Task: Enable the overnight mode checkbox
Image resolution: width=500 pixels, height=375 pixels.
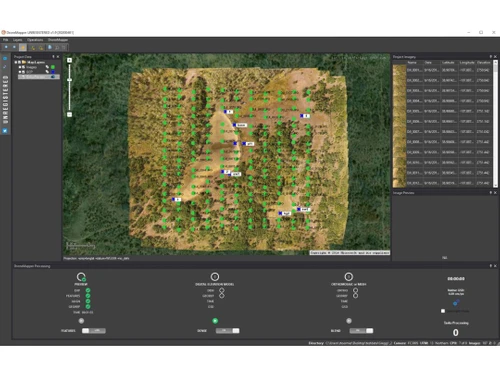Action: (443, 311)
